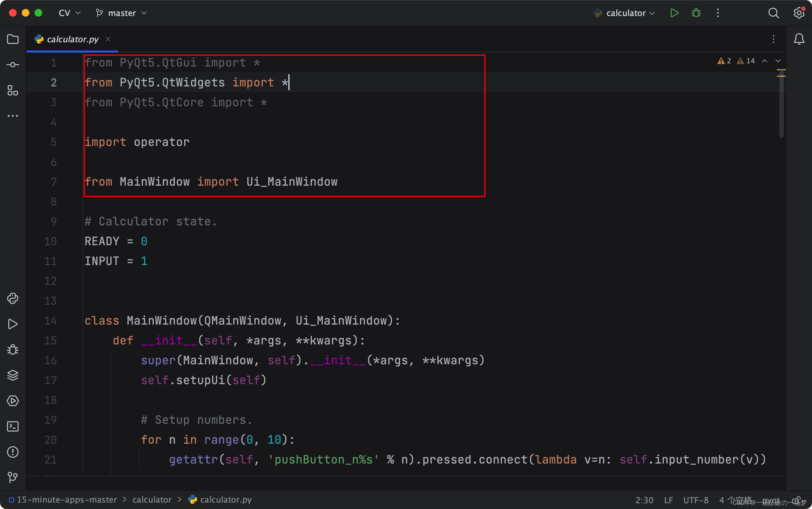This screenshot has height=509, width=812.
Task: Open the calculator run configuration dropdown
Action: [x=626, y=13]
